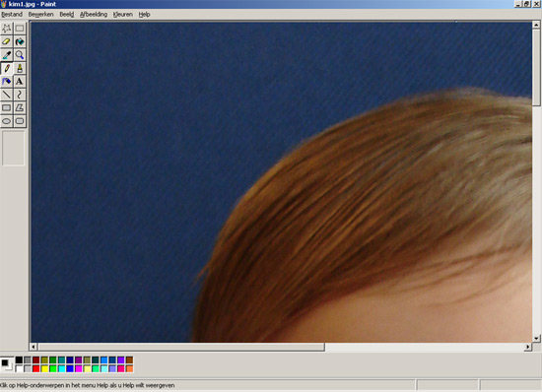Select the Brush tool
Image resolution: width=542 pixels, height=392 pixels.
20,68
